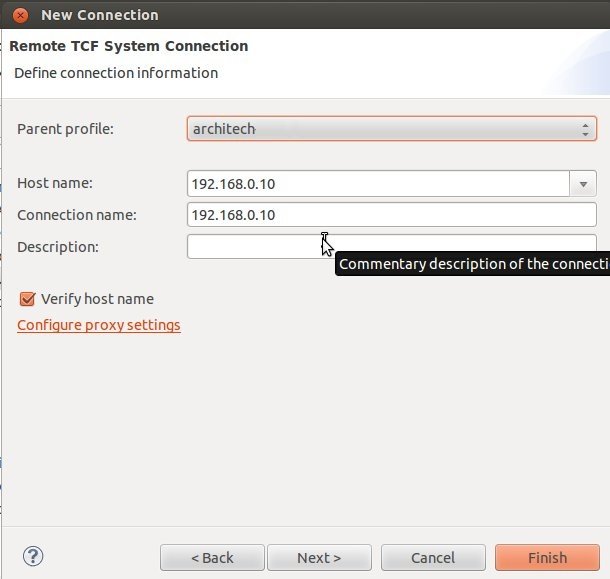Click the Verify host name label text

(x=97, y=299)
